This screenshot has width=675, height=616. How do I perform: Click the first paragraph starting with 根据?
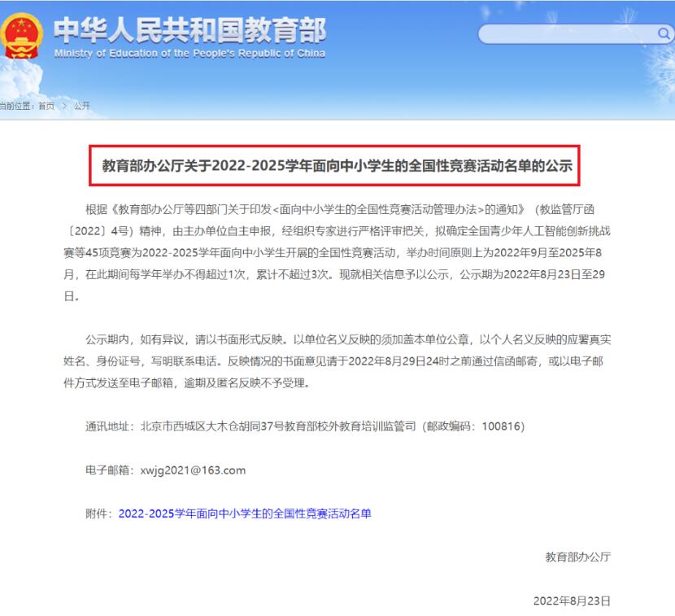tap(337, 252)
